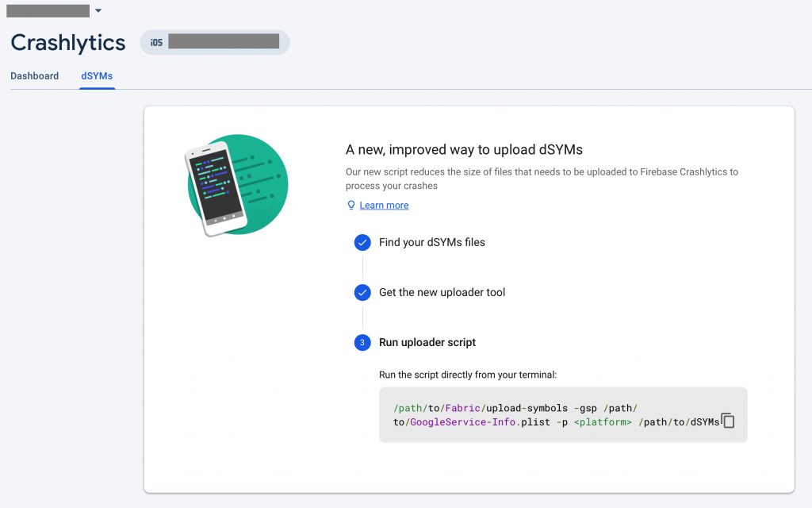This screenshot has height=508, width=812.
Task: Click the iOS app selector chip
Action: pos(214,43)
